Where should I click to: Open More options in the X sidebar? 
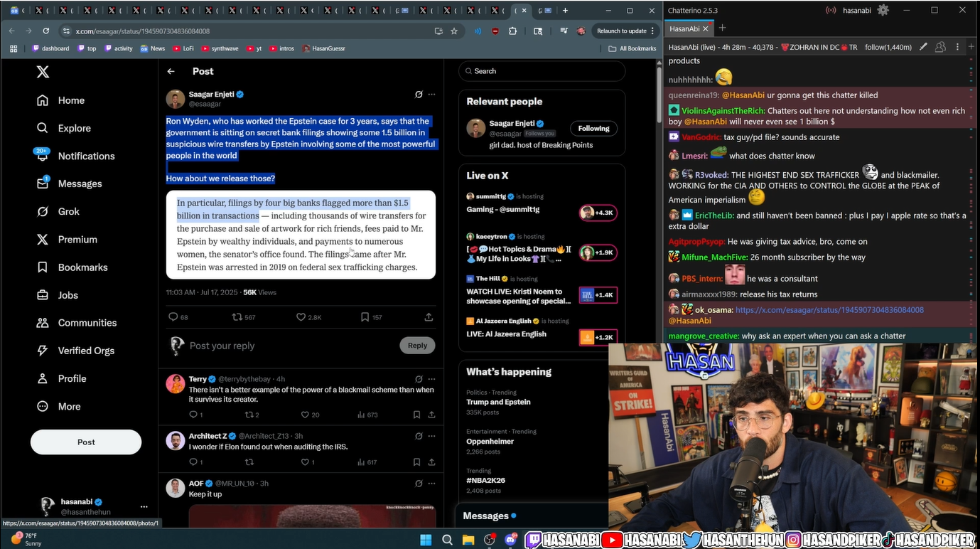[58, 406]
